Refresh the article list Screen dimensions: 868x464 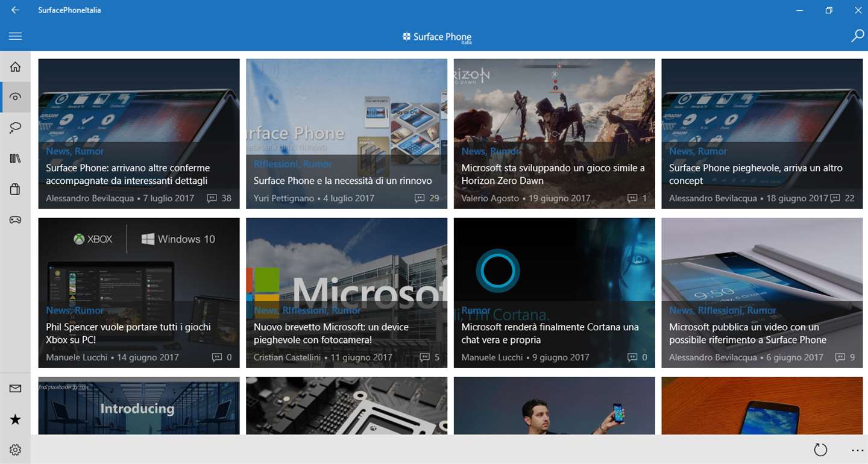click(820, 450)
